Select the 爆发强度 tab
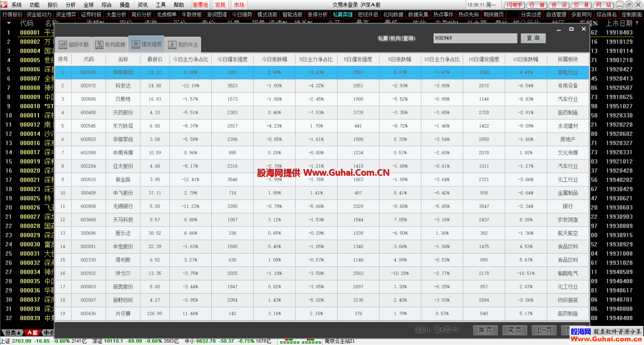 147,44
